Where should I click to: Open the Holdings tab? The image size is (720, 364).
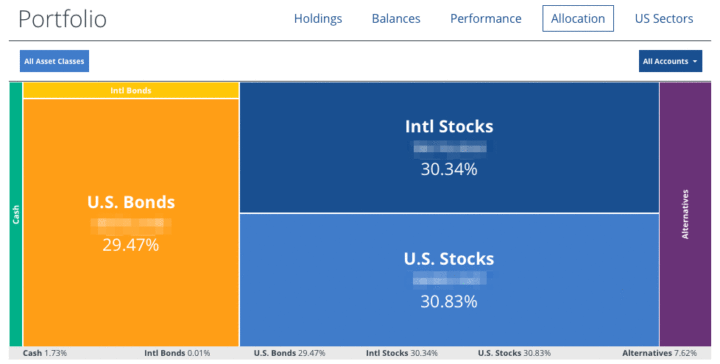[318, 19]
